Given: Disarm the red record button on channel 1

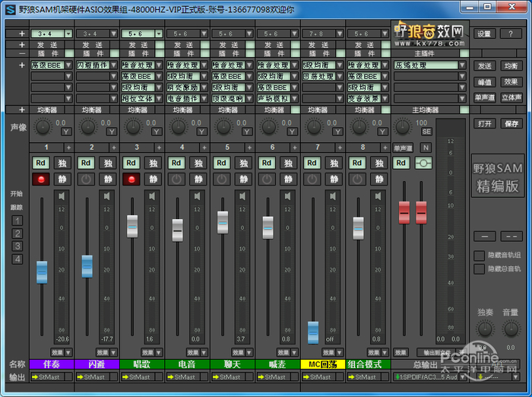Looking at the screenshot, I should [41, 179].
